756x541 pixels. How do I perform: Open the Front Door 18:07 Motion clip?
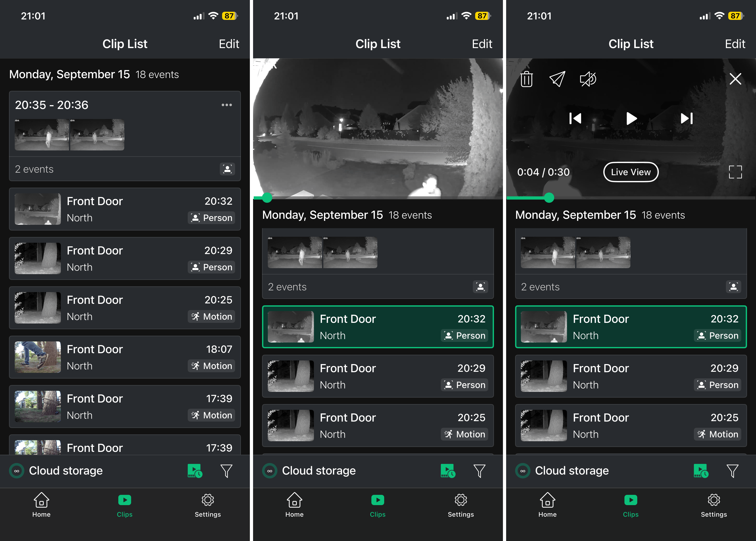tap(125, 357)
